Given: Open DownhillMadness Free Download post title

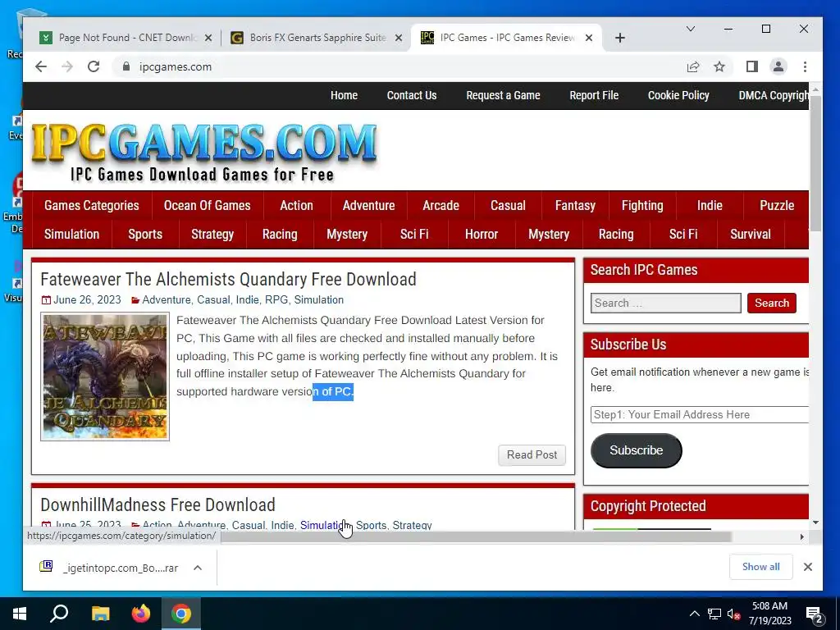Looking at the screenshot, I should coord(158,504).
